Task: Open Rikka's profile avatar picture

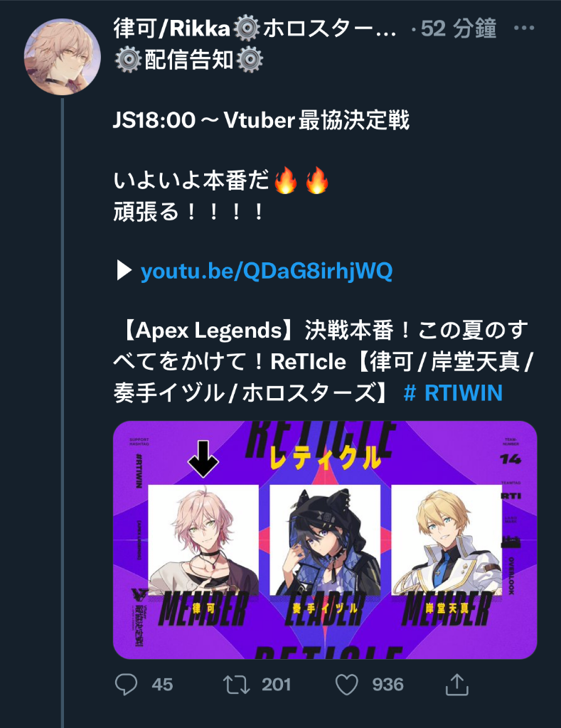Action: (63, 57)
